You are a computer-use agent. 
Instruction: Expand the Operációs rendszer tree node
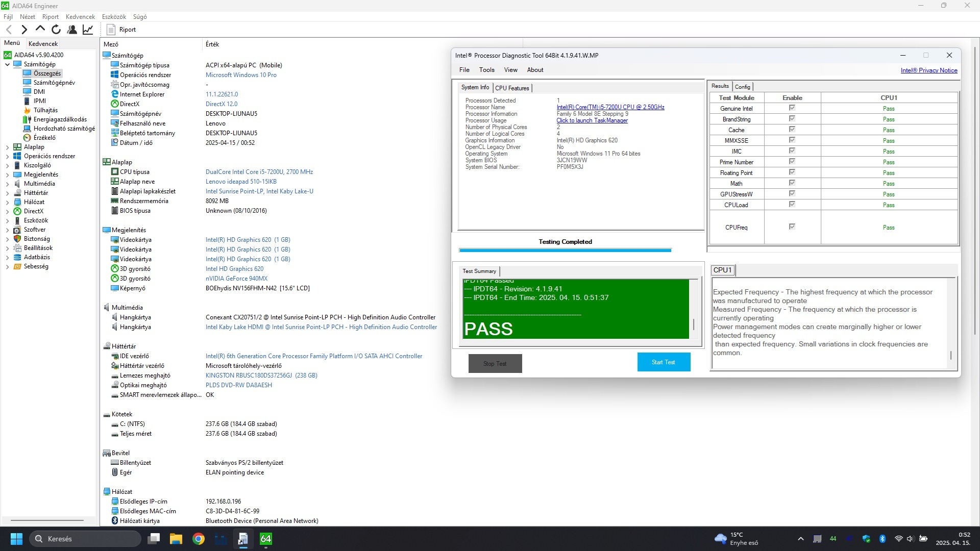7,156
